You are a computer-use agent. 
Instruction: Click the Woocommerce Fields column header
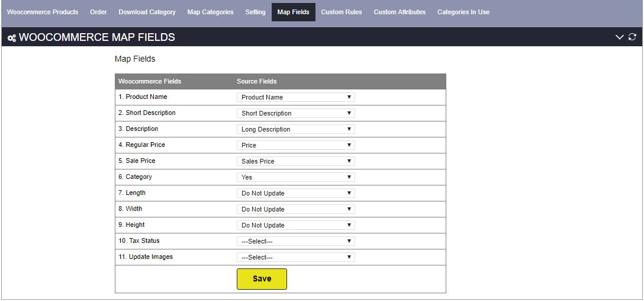point(150,81)
